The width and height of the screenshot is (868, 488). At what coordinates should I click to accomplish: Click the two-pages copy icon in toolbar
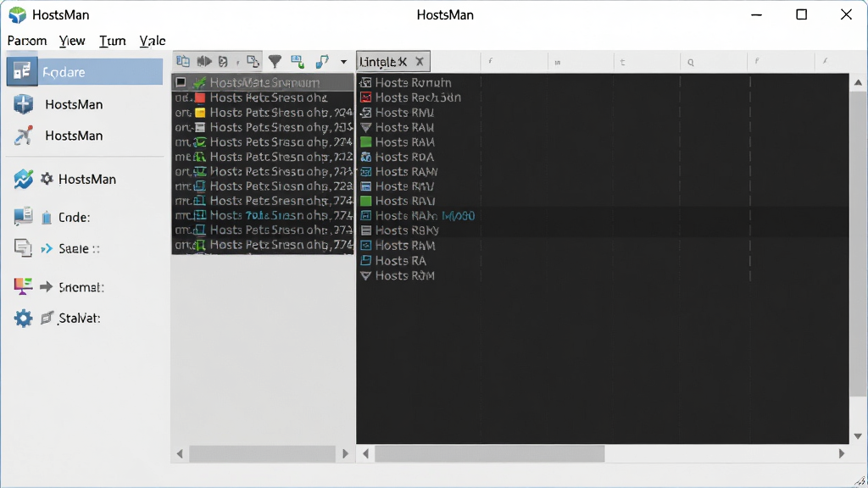coord(183,61)
